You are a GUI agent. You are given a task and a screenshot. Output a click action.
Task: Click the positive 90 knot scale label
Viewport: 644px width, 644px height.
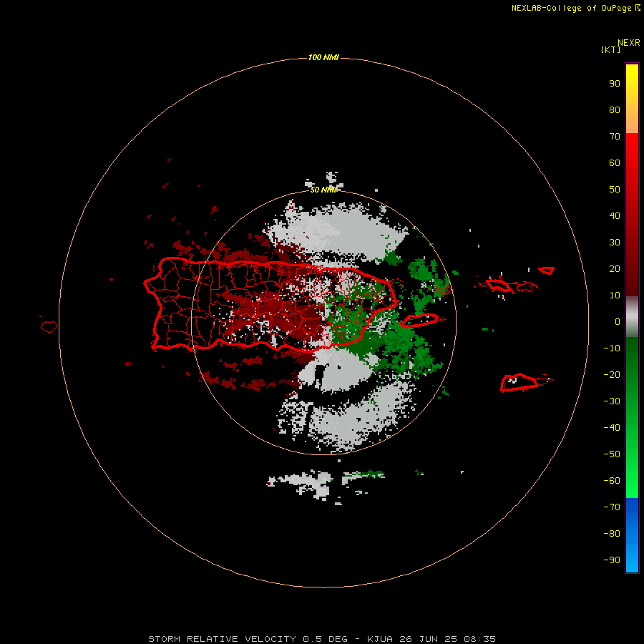615,84
